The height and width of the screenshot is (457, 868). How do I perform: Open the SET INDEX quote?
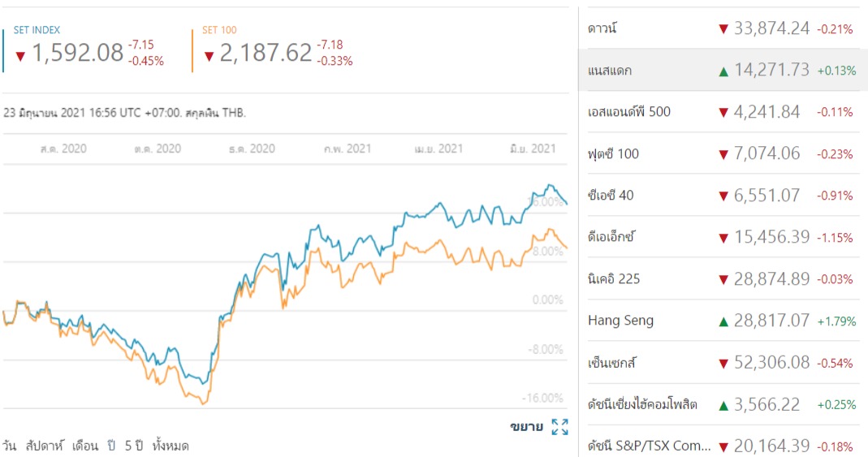pos(37,30)
